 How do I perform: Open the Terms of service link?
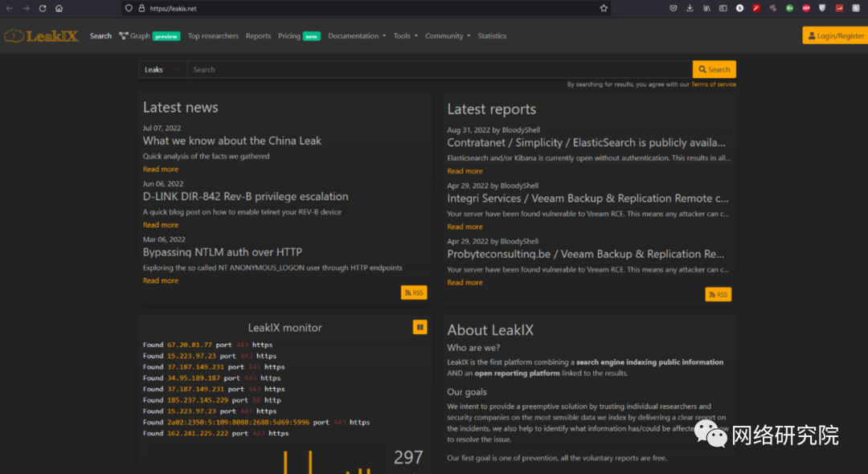point(714,84)
